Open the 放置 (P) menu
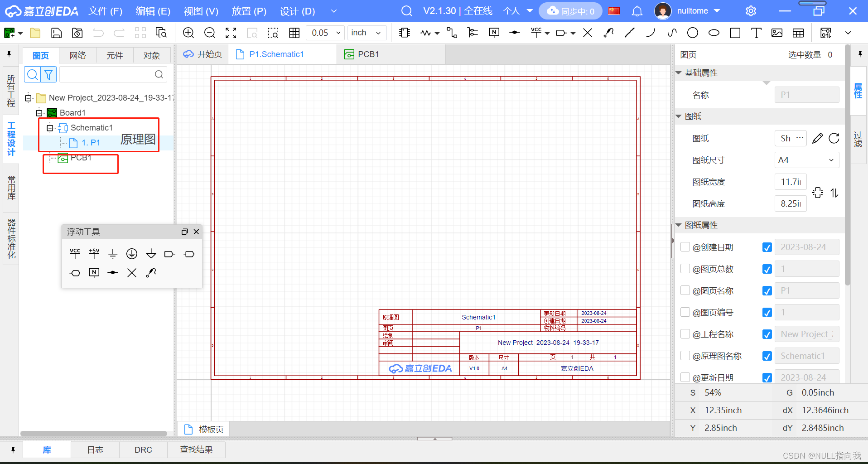This screenshot has width=868, height=464. click(x=249, y=11)
